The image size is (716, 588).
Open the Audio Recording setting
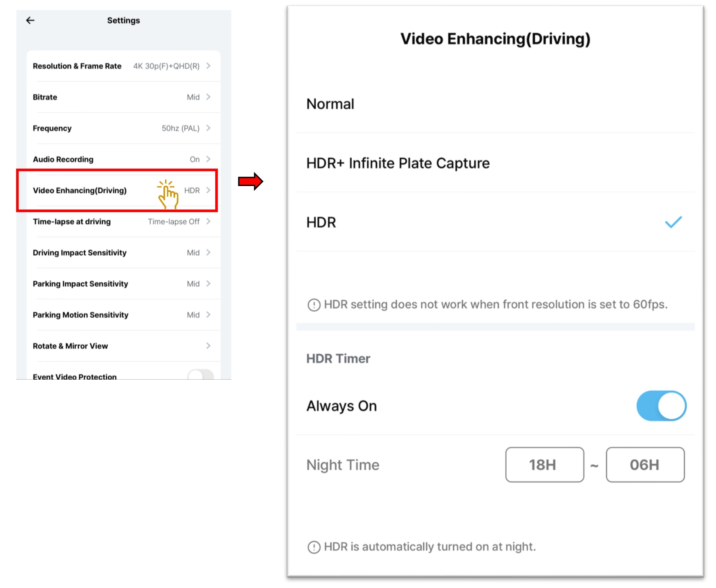122,159
